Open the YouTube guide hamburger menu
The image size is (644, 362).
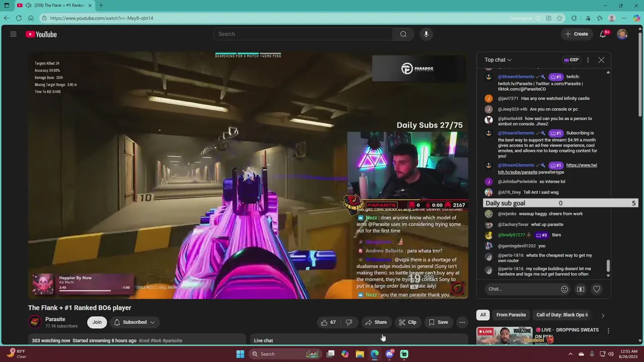(14, 34)
